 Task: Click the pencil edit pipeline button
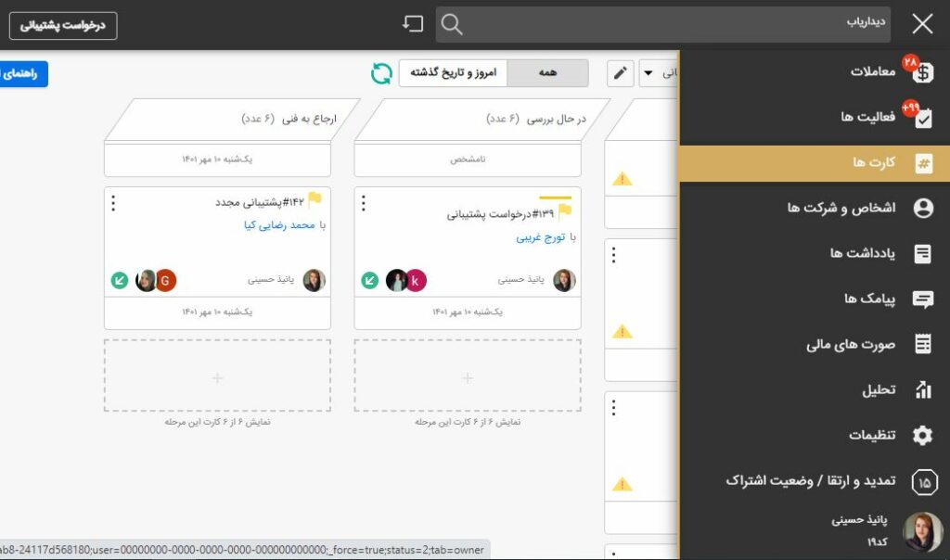[621, 74]
